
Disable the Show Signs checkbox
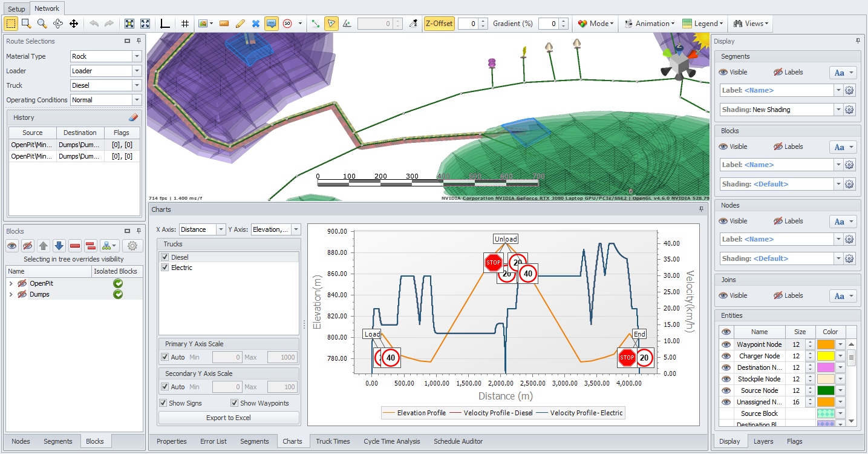(x=163, y=403)
